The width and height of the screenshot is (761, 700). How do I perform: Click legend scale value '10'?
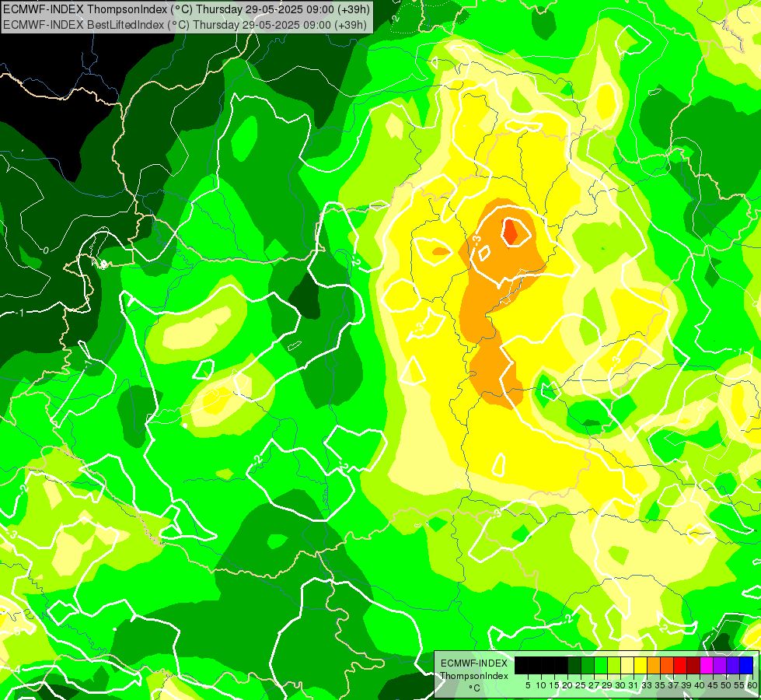tap(541, 685)
